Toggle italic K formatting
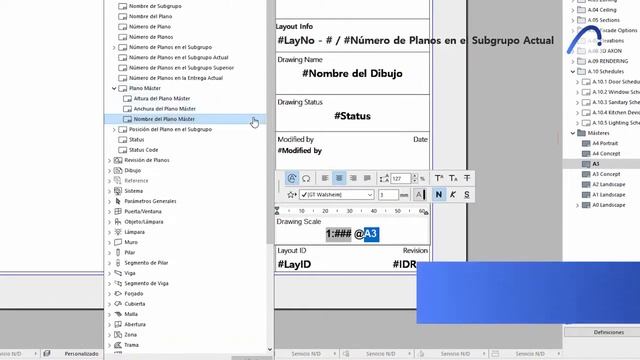This screenshot has width=640, height=360. point(453,195)
